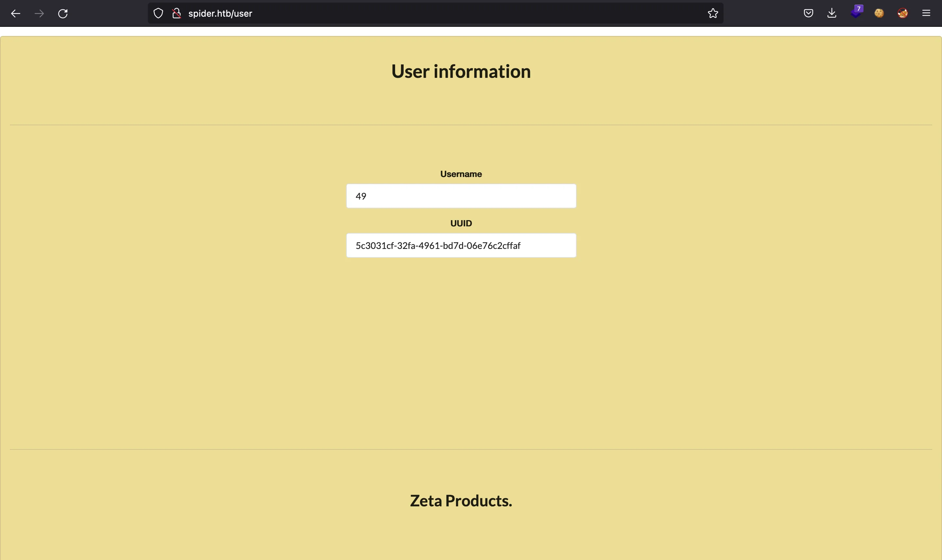
Task: Open the cookie editor extension
Action: [x=879, y=13]
